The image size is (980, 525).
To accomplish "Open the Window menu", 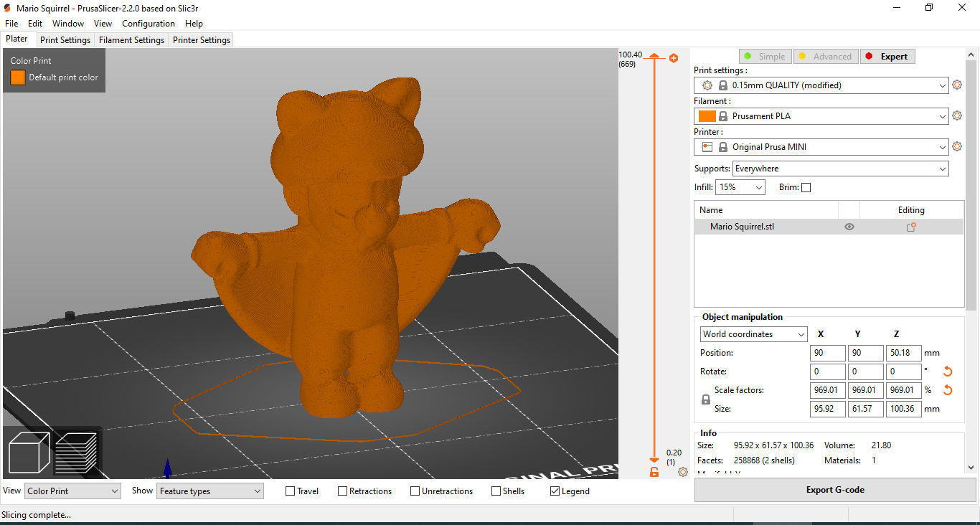I will click(x=68, y=24).
